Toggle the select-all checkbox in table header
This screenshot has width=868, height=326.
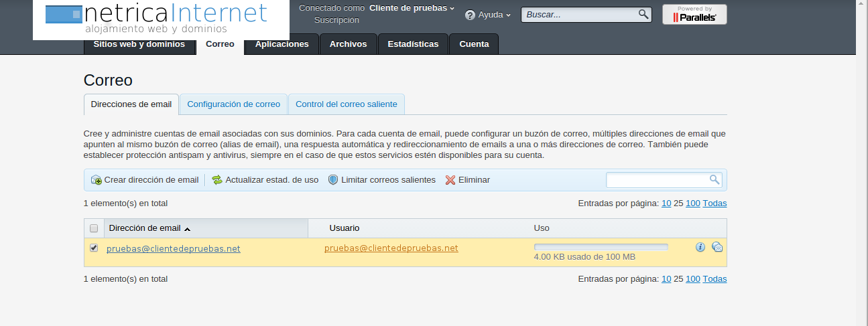click(x=94, y=228)
